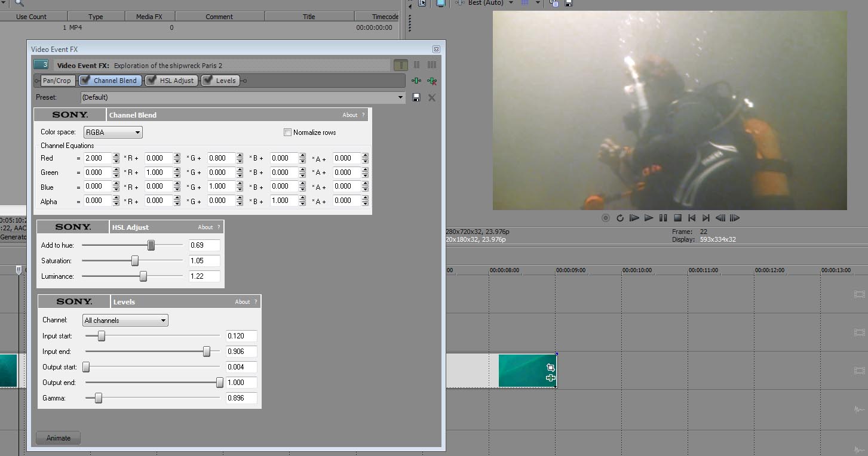Click the Comment column header
Image resolution: width=868 pixels, height=456 pixels.
(219, 17)
